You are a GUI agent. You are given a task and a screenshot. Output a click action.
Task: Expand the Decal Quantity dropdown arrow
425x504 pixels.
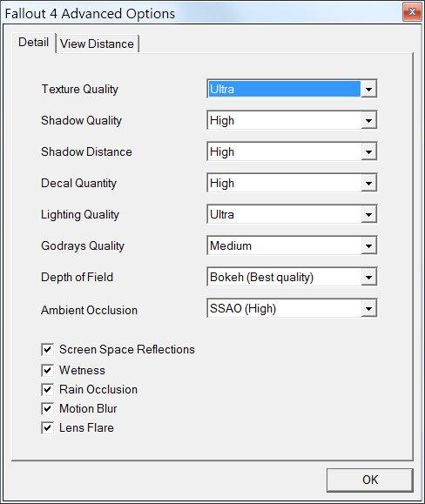(368, 183)
